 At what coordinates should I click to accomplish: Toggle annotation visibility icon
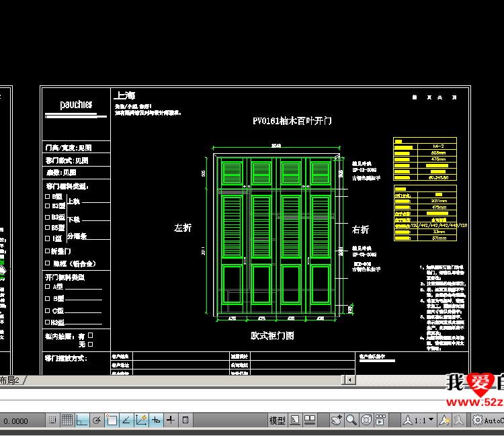tap(445, 420)
